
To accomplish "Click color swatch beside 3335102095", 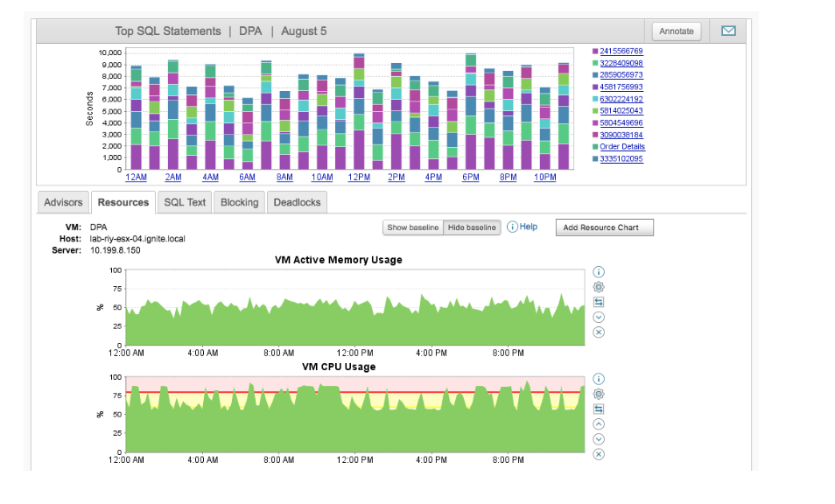I will (x=595, y=158).
